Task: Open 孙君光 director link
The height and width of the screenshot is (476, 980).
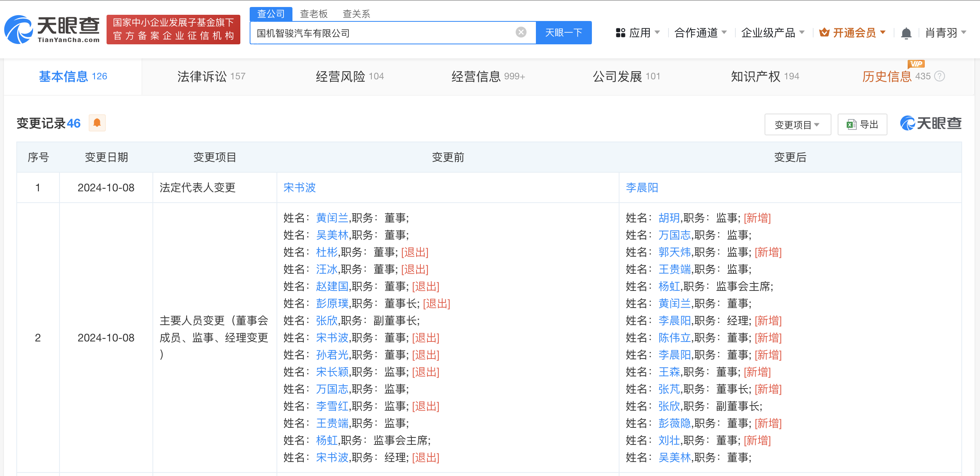Action: click(332, 355)
